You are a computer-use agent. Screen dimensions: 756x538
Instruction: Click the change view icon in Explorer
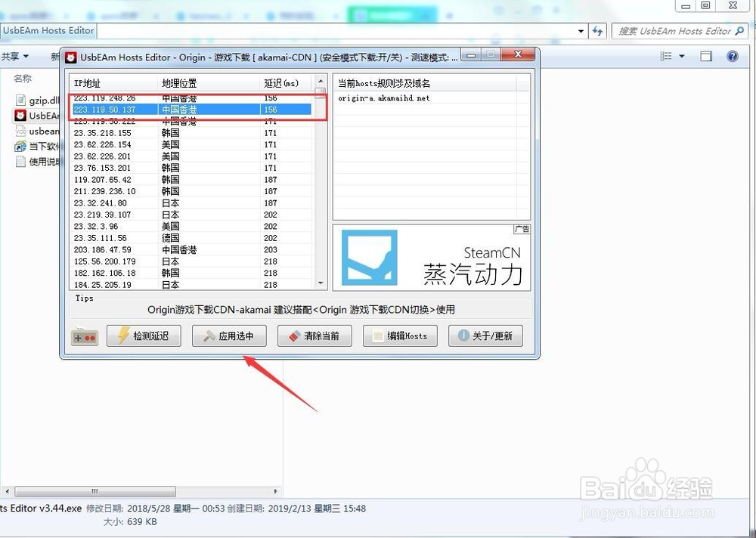tap(666, 57)
